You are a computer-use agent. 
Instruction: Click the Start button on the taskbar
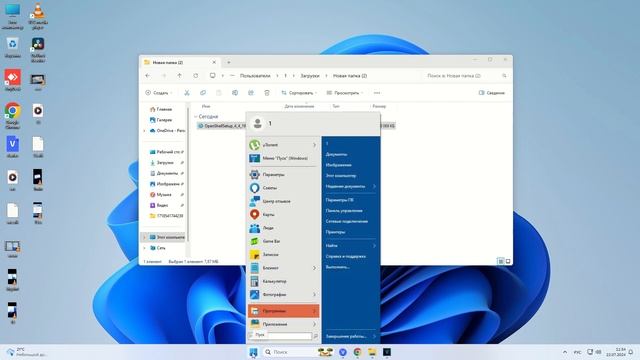[253, 352]
